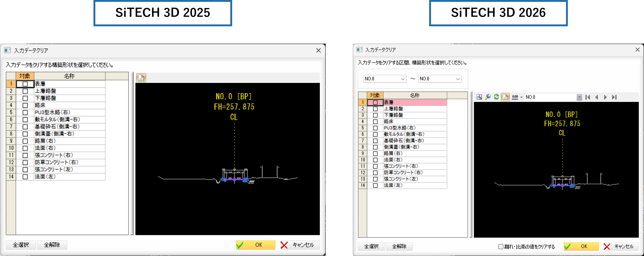Confirm with OK in the 2025 dialog
The width and height of the screenshot is (644, 256).
255,245
